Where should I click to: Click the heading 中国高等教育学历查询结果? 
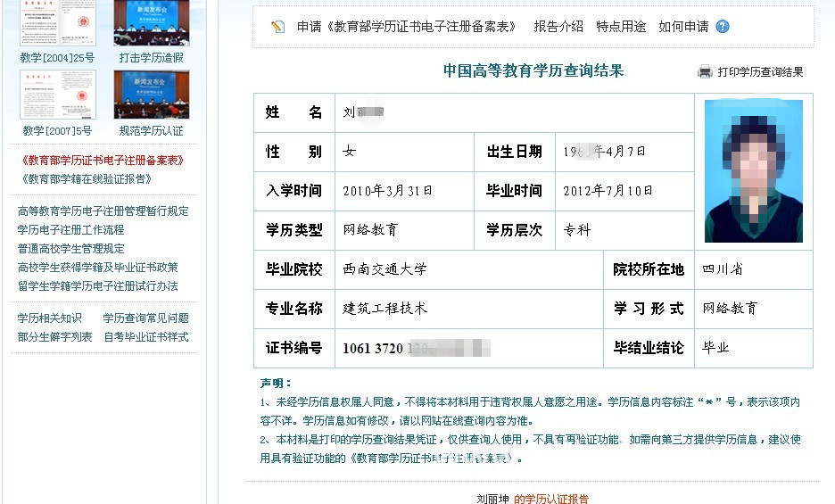tap(533, 70)
